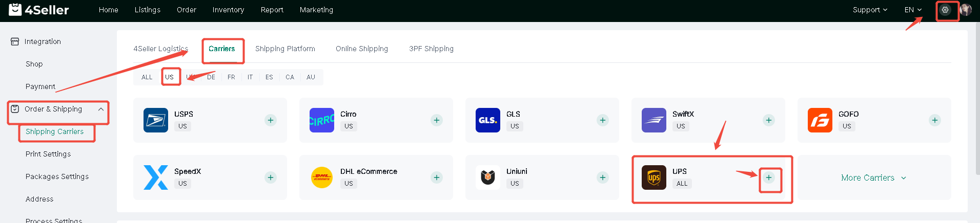
Task: Collapse the Order & Shipping section
Action: pos(101,109)
